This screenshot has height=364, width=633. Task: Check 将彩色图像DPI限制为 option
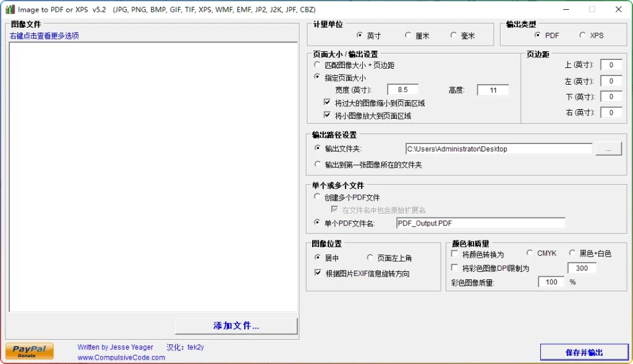tap(454, 268)
